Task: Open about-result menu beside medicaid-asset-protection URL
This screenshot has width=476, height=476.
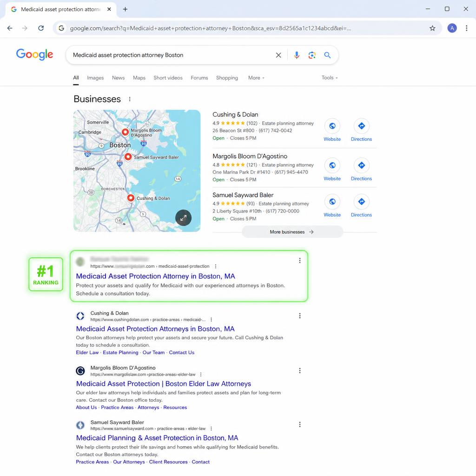Action: 216,266
